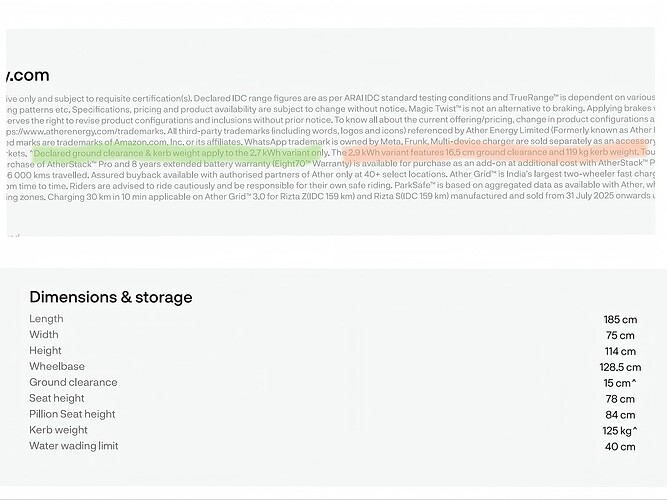
Task: Select the Ground clearance row label
Action: coord(73,382)
